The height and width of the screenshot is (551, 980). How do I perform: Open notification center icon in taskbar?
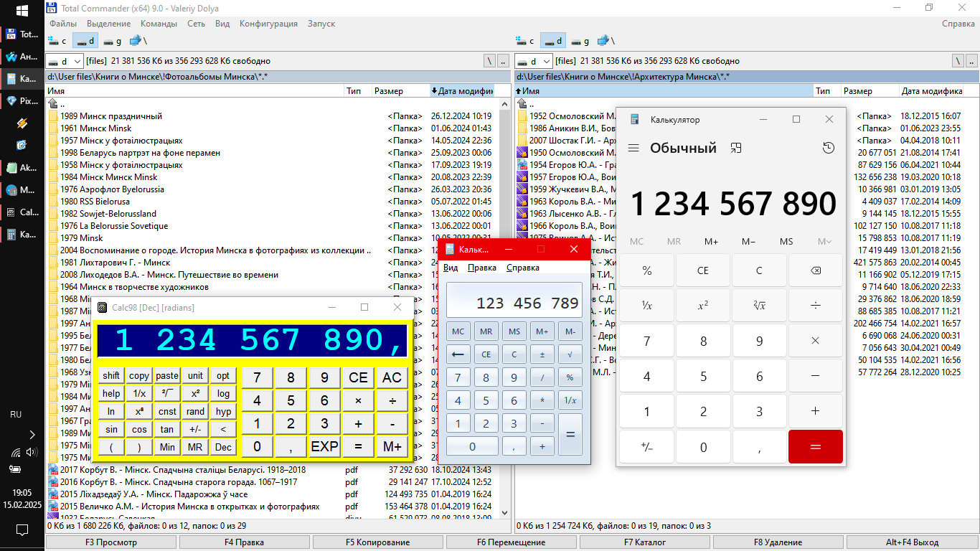click(22, 530)
